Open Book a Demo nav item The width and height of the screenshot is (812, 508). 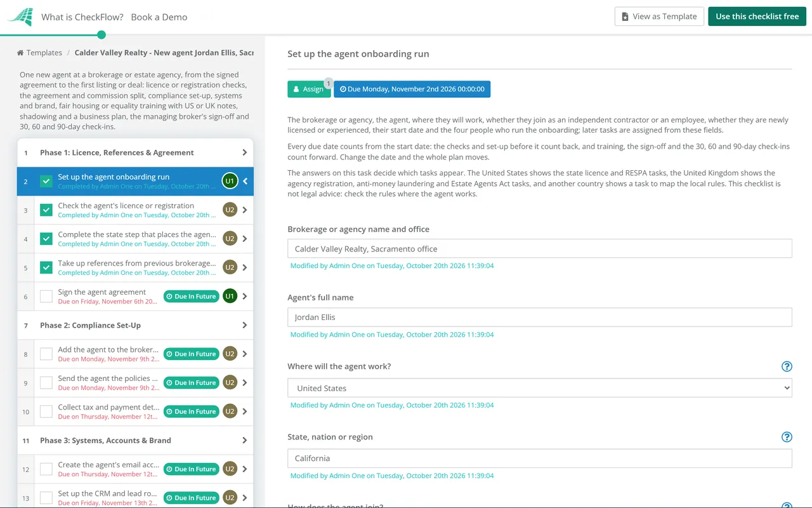[x=159, y=17]
